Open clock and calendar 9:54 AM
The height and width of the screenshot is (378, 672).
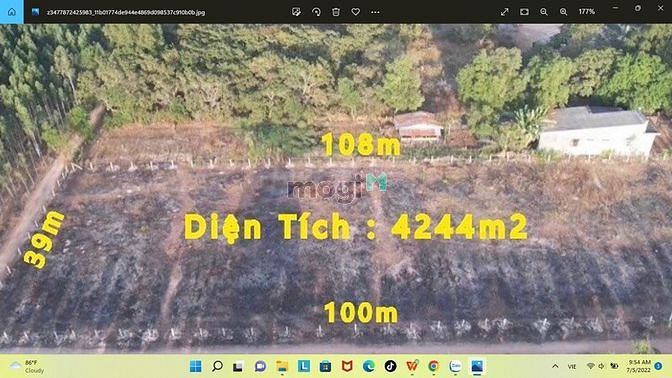coord(639,366)
